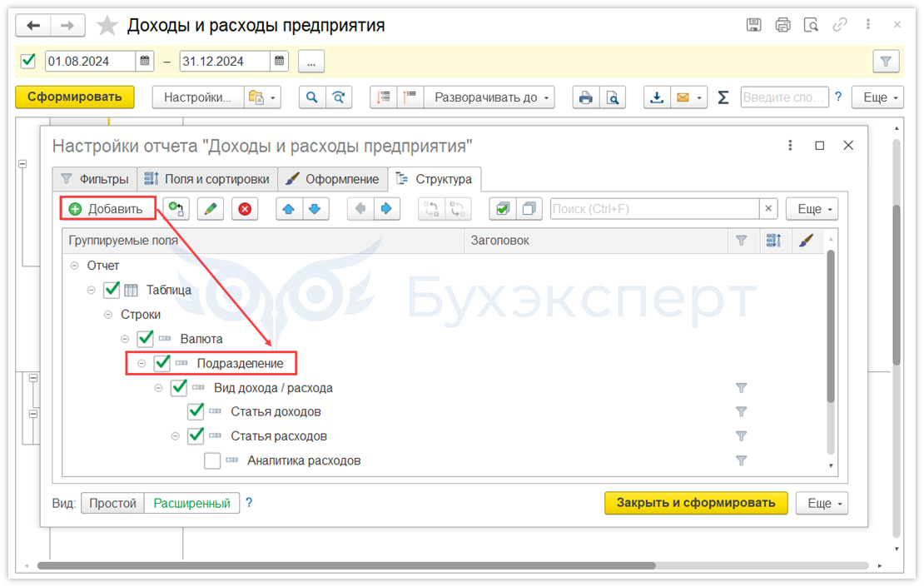Toggle the Статья расходов checkbox
Viewport: 924px width, 587px height.
click(x=196, y=435)
